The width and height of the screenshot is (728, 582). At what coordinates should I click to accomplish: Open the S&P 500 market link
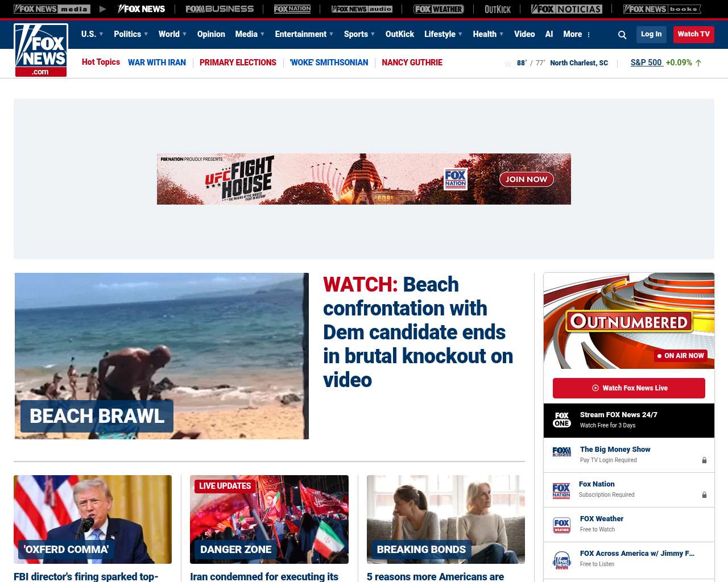(646, 63)
